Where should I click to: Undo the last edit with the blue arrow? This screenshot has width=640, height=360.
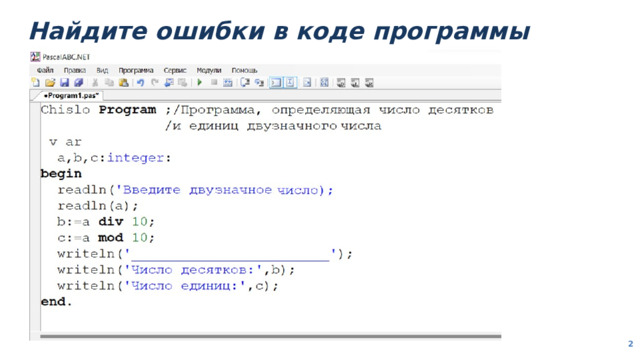pyautogui.click(x=140, y=83)
